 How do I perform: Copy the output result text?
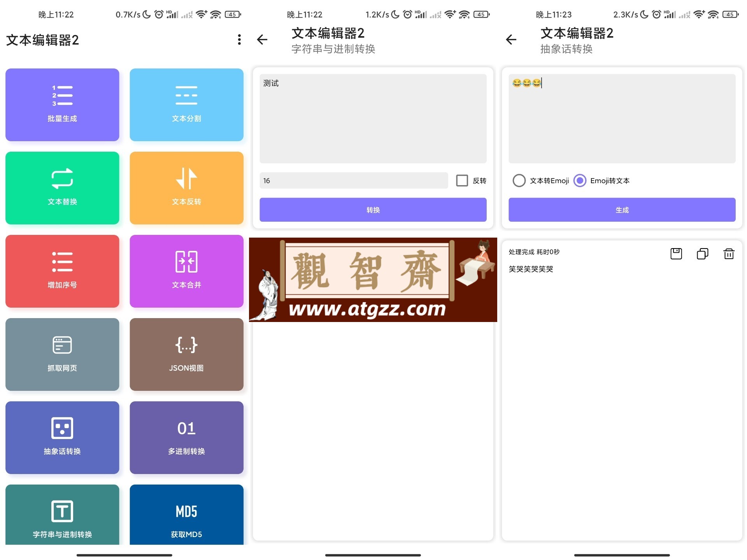pyautogui.click(x=702, y=254)
